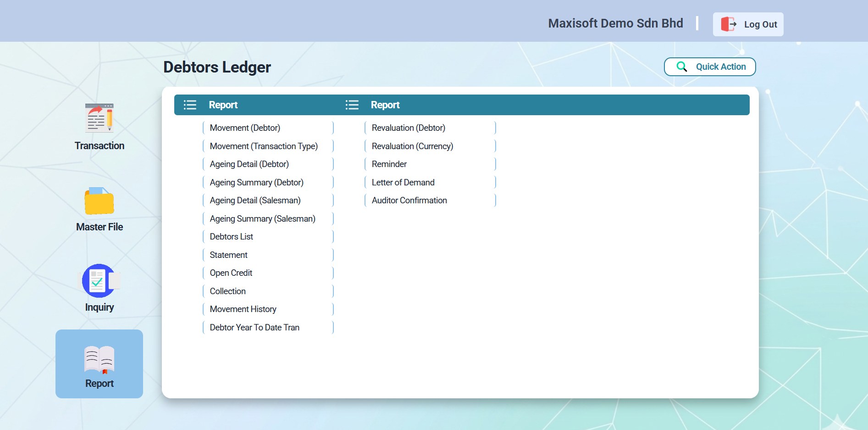
Task: Open Auditor Confirmation report
Action: tap(430, 200)
